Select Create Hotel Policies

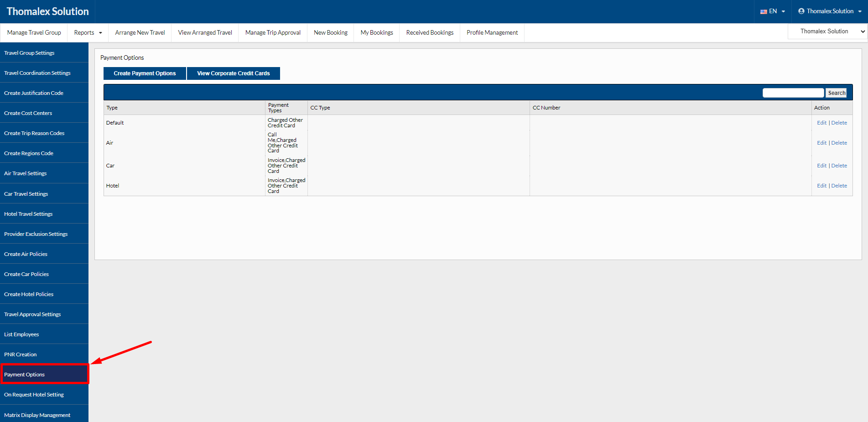pos(44,294)
